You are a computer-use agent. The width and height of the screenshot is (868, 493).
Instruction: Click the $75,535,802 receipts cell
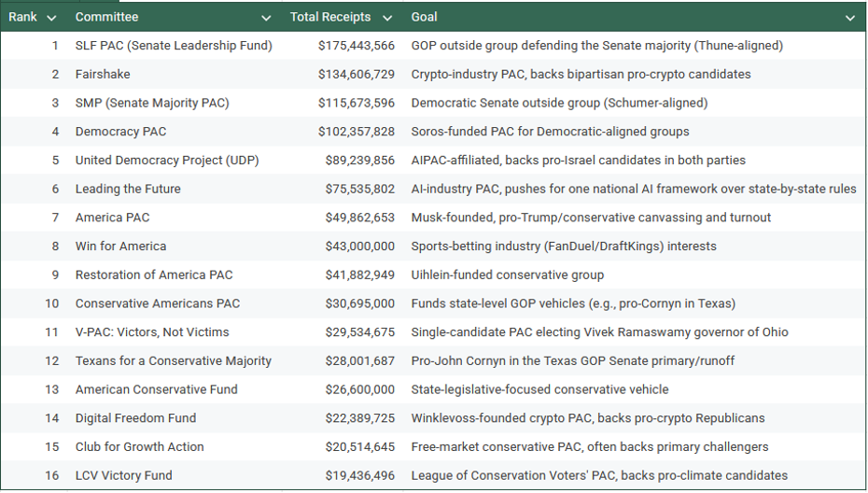(x=343, y=189)
